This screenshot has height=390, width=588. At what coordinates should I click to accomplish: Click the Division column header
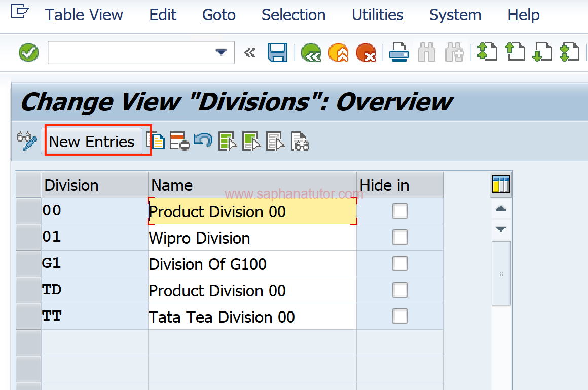point(94,185)
